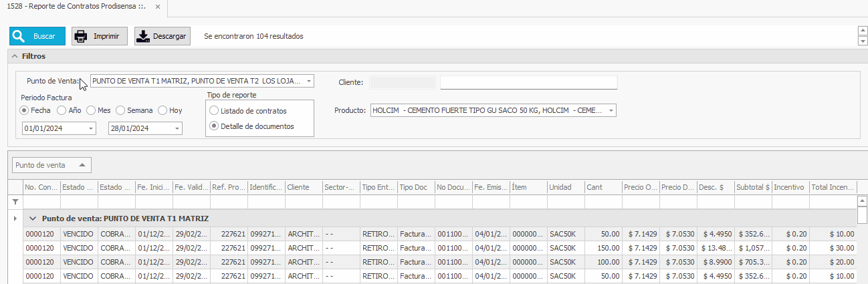Sort by Unidad column header
868x284 pixels.
[x=566, y=188]
